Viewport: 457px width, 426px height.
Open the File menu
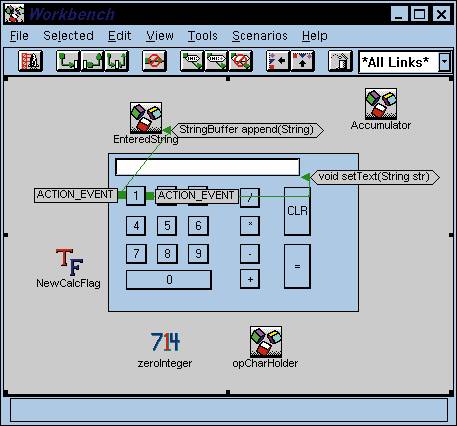pos(19,36)
